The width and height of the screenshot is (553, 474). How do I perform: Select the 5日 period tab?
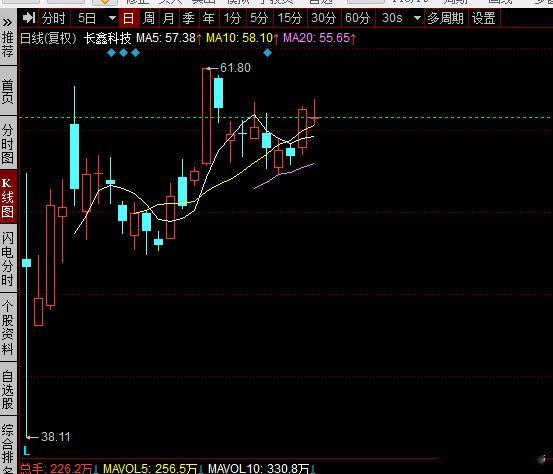point(87,18)
